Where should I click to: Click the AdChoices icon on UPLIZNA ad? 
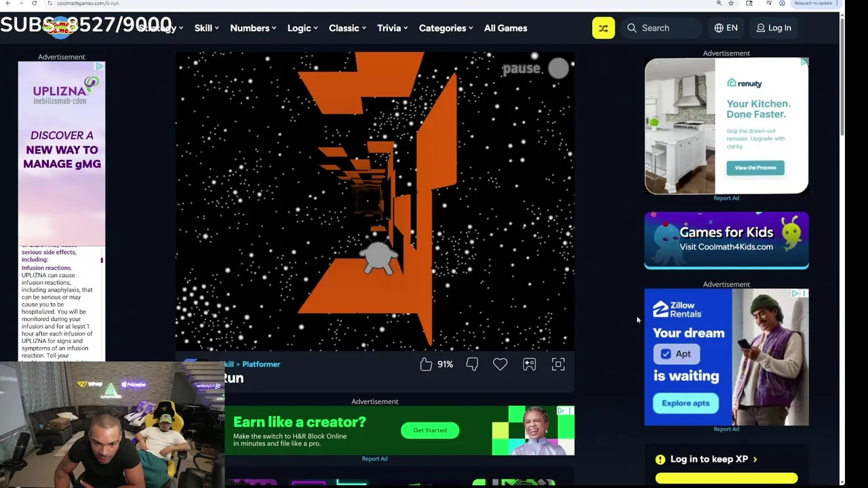point(100,66)
